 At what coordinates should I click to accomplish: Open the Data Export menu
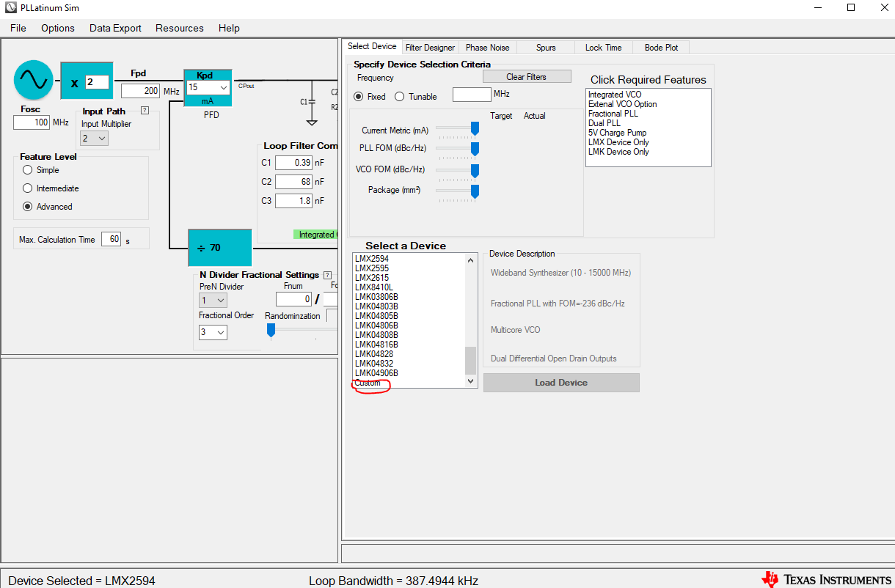[115, 28]
